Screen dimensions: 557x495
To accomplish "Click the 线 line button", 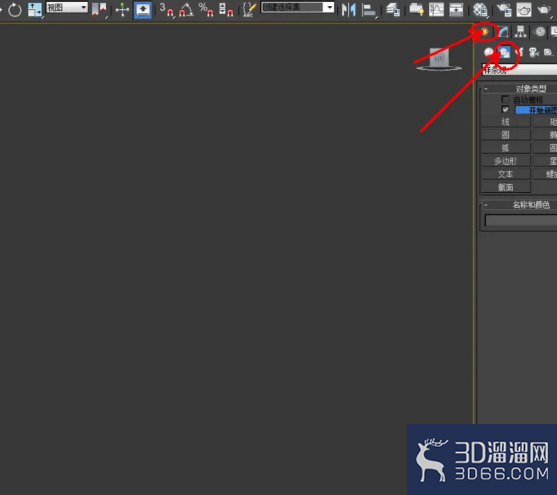I will click(505, 122).
